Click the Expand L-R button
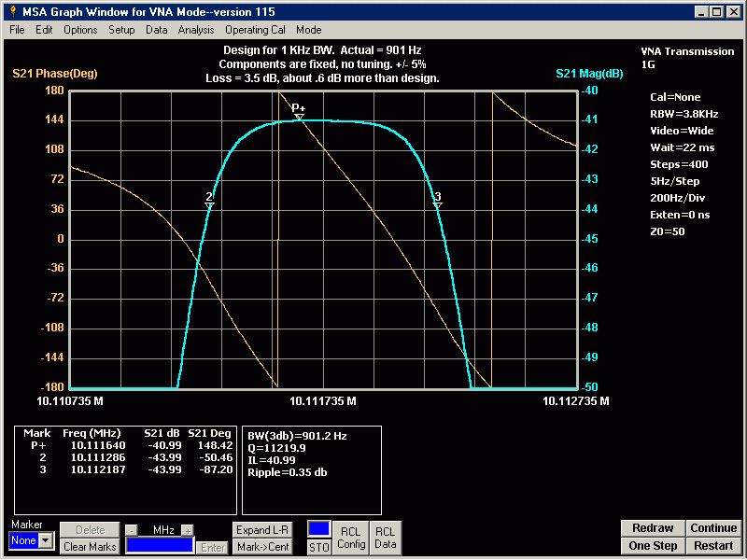747x560 pixels. pos(262,530)
